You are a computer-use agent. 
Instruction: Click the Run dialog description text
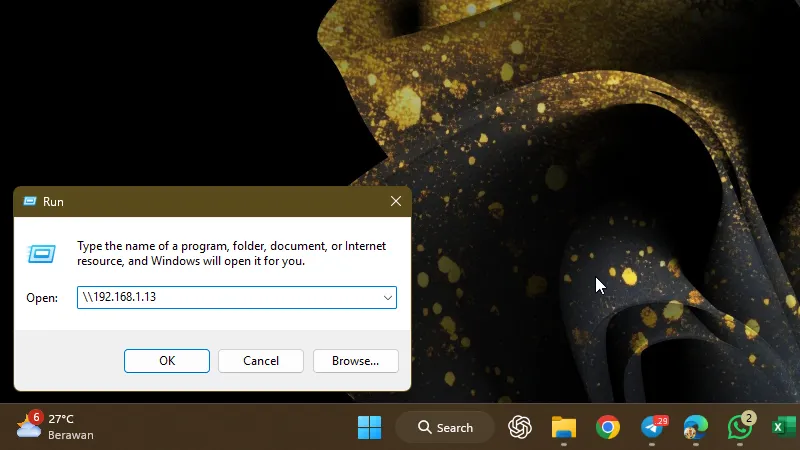(231, 254)
